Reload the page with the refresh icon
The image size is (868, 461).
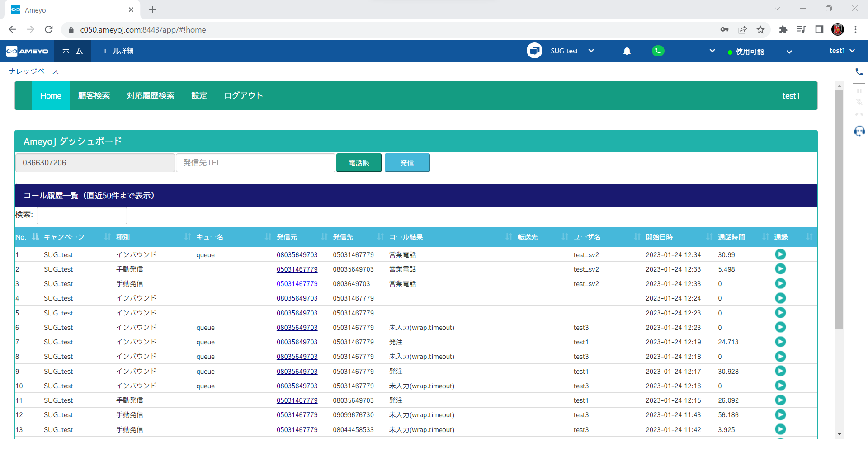coord(49,30)
